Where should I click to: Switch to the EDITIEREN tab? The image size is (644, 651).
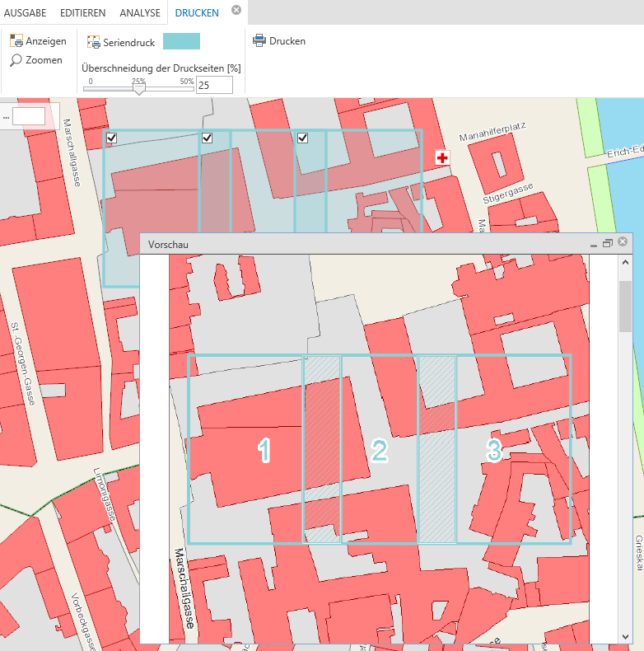pyautogui.click(x=82, y=13)
